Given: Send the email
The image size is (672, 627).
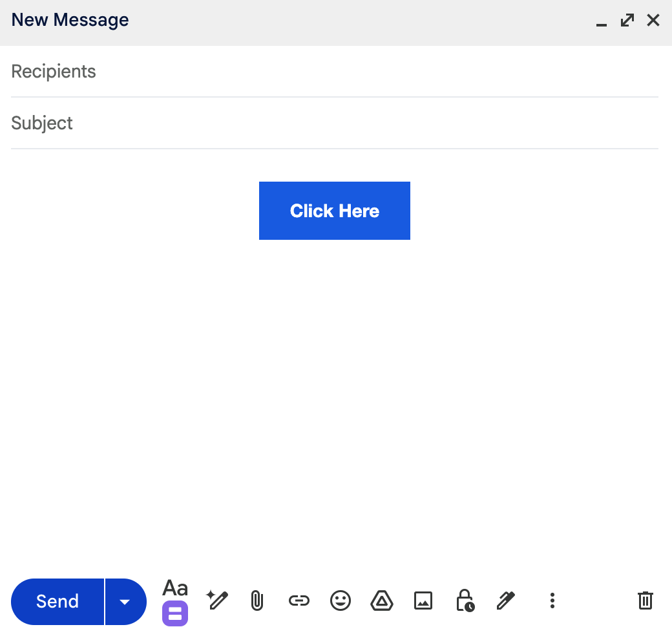Looking at the screenshot, I should point(57,602).
